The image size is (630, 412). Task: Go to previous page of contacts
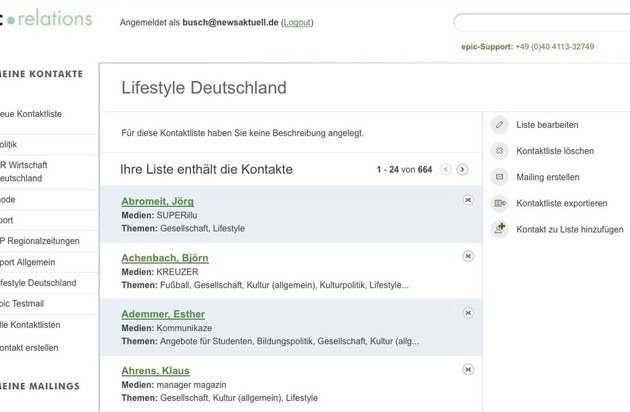coord(446,170)
